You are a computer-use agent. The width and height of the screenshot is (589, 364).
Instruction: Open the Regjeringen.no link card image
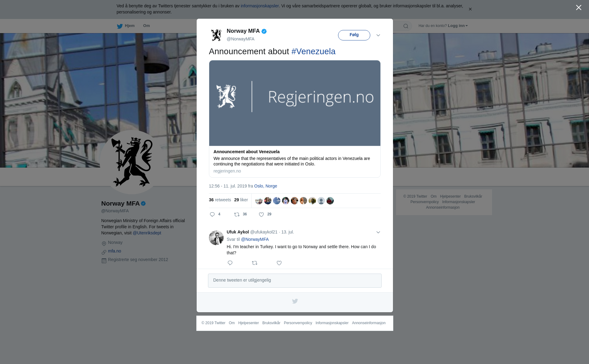(x=294, y=103)
